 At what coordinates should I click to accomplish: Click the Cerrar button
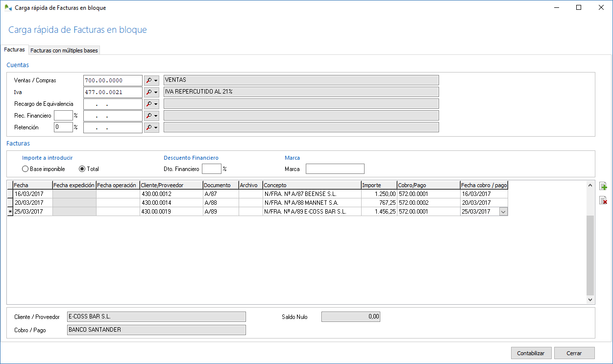[x=574, y=353]
